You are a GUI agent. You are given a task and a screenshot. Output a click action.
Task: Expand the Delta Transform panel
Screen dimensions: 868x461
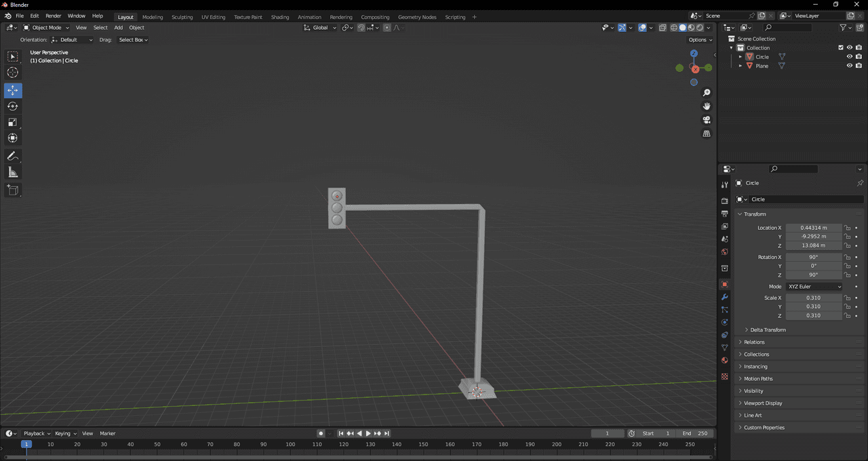(768, 329)
